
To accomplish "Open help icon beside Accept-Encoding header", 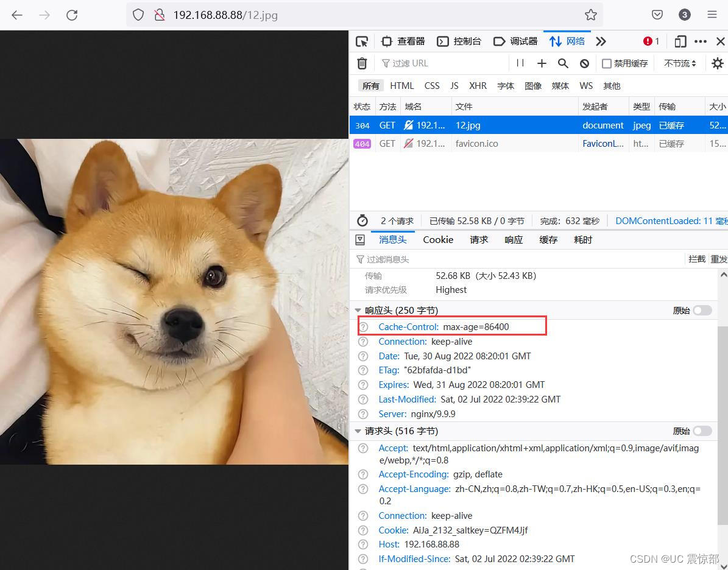I will click(364, 474).
